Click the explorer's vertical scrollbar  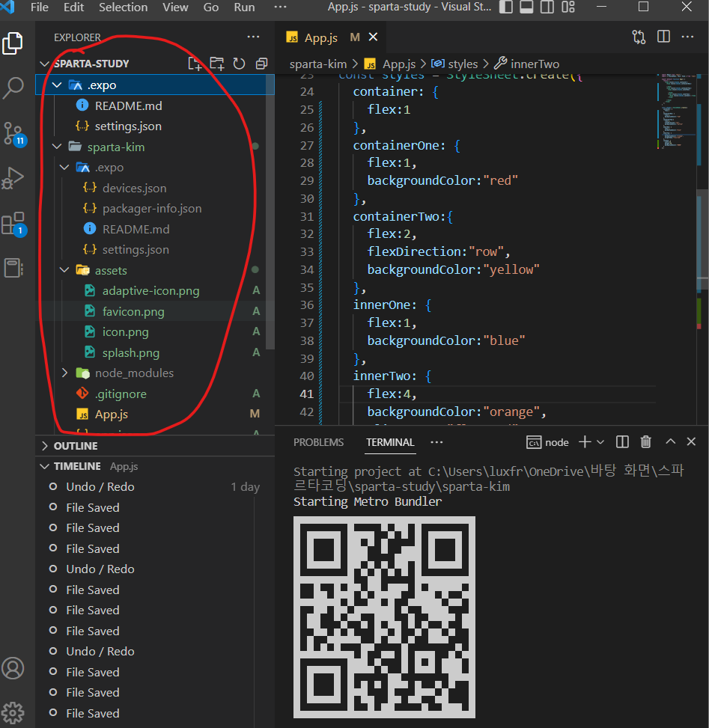coord(270,212)
